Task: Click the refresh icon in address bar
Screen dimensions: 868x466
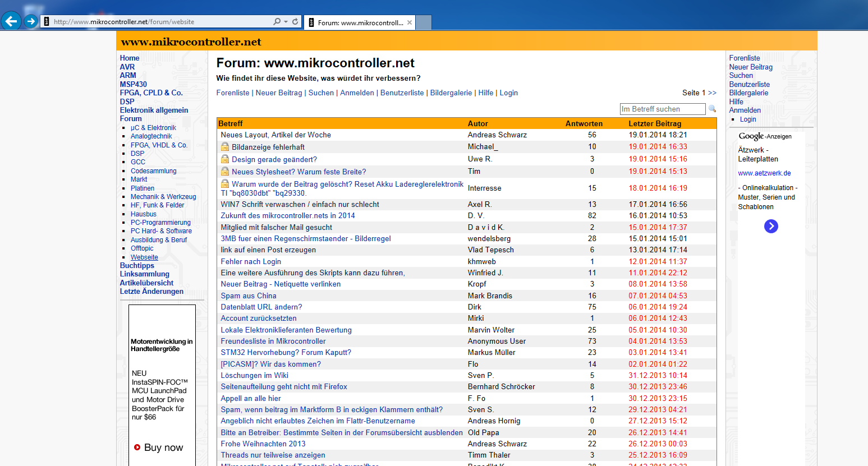Action: click(295, 22)
